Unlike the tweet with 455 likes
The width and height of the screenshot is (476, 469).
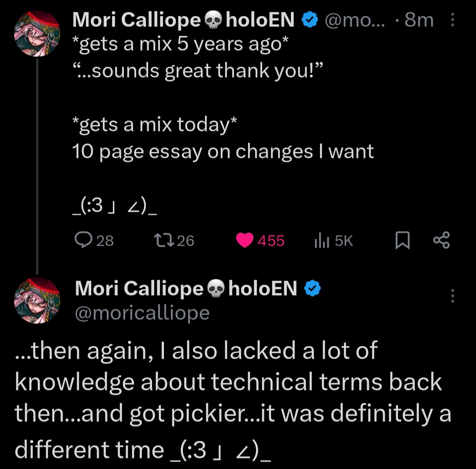coord(245,240)
